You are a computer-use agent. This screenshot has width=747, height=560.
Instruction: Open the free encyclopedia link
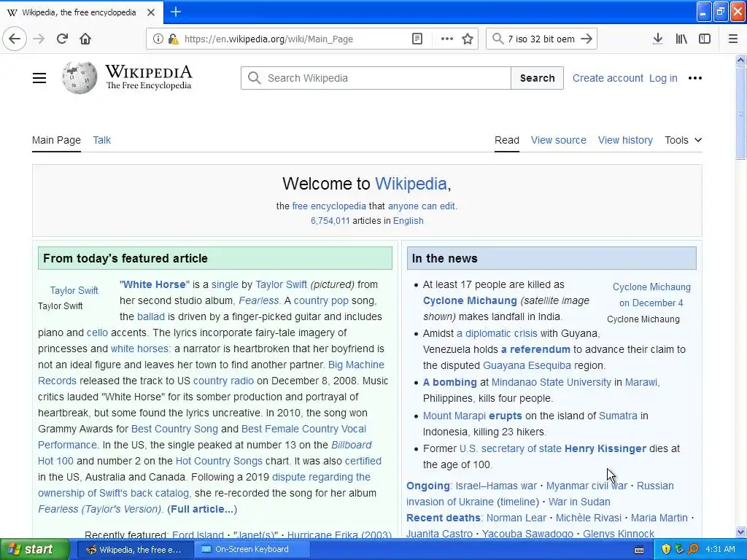click(329, 206)
